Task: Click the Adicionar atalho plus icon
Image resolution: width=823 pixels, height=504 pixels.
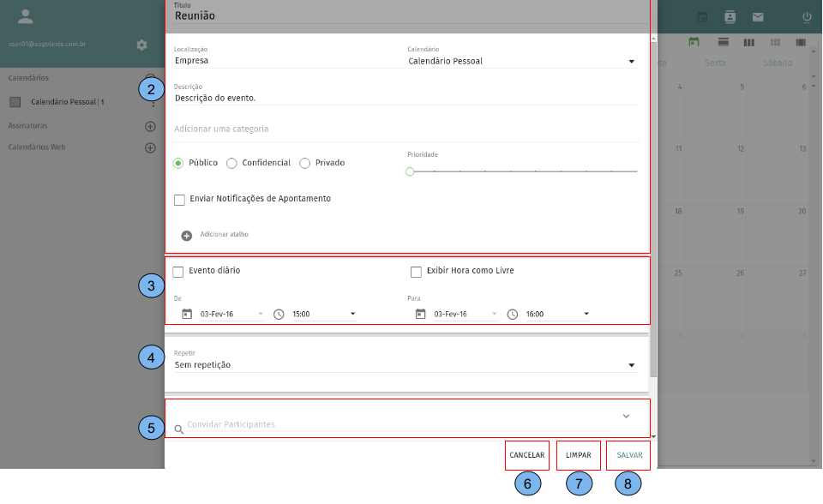Action: 186,235
